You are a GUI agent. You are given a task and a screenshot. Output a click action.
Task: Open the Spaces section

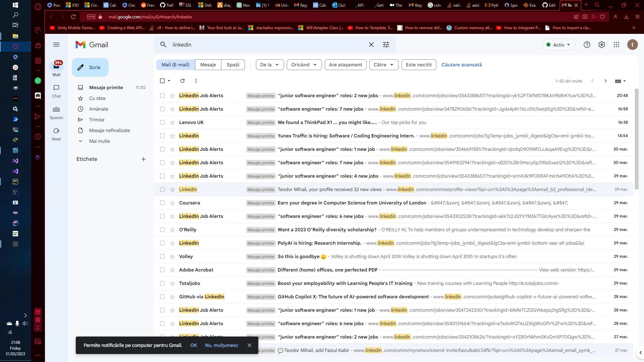(56, 113)
